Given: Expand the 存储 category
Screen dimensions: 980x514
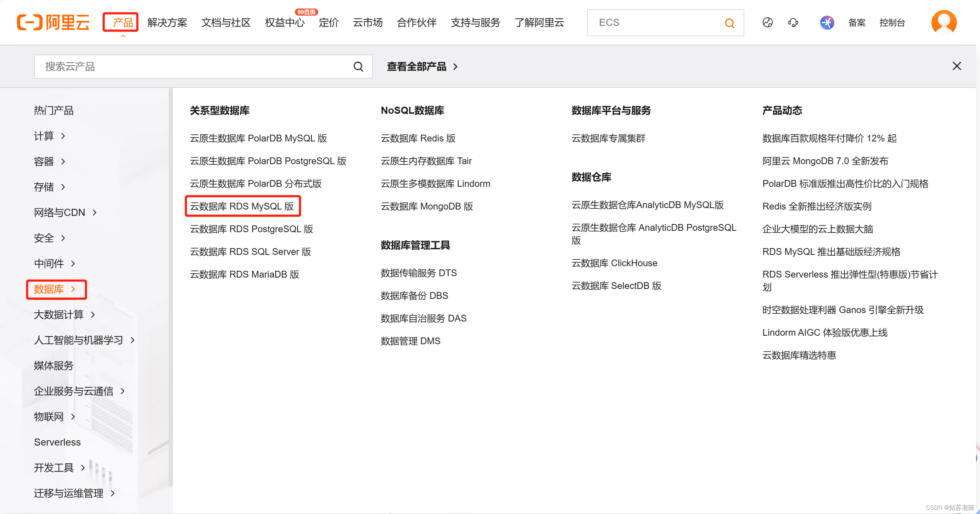Looking at the screenshot, I should (50, 187).
